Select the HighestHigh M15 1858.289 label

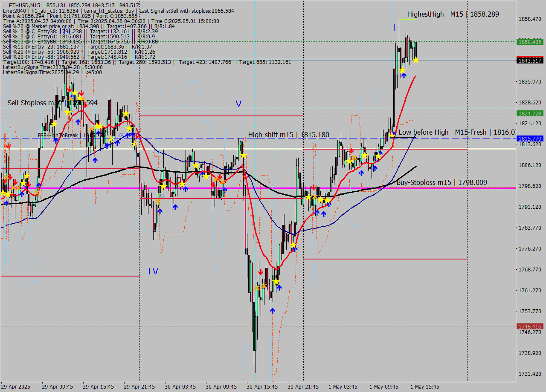point(453,14)
